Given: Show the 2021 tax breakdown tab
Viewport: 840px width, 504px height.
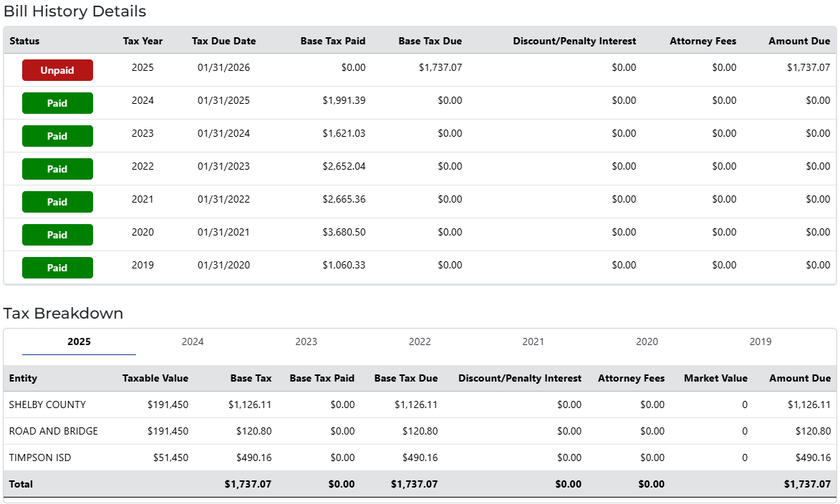Looking at the screenshot, I should coord(533,341).
